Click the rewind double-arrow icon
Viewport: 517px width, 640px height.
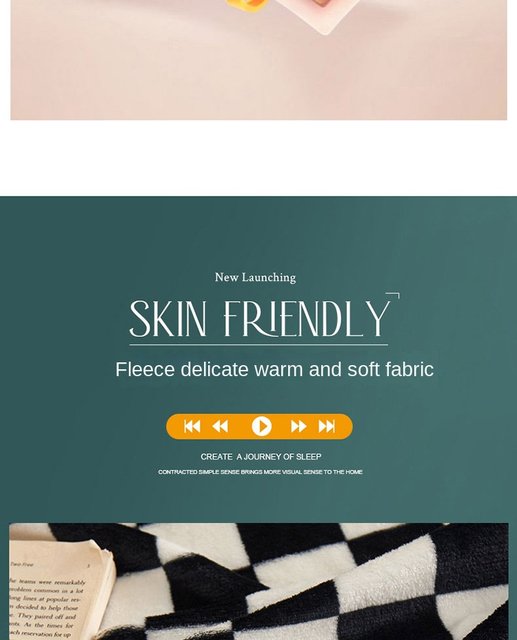coord(220,427)
